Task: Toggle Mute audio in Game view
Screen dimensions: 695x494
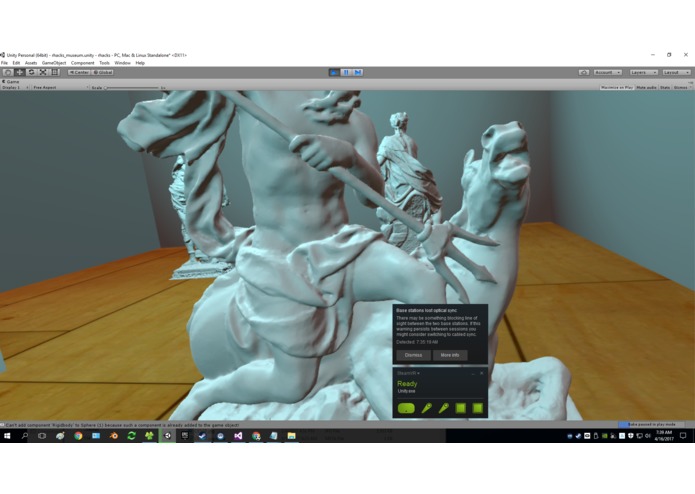Action: 646,88
